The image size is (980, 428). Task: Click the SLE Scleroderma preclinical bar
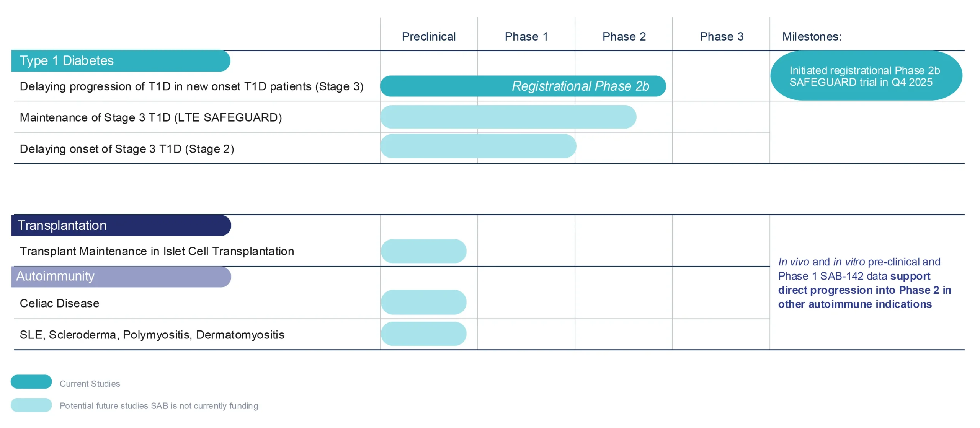423,334
